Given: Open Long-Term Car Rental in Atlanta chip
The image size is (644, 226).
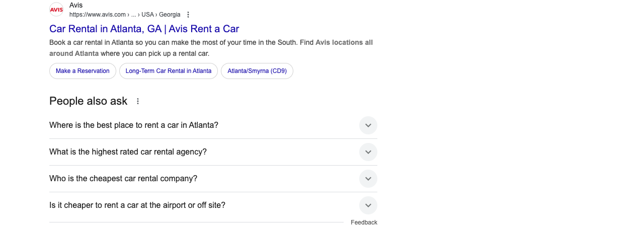Looking at the screenshot, I should (169, 71).
